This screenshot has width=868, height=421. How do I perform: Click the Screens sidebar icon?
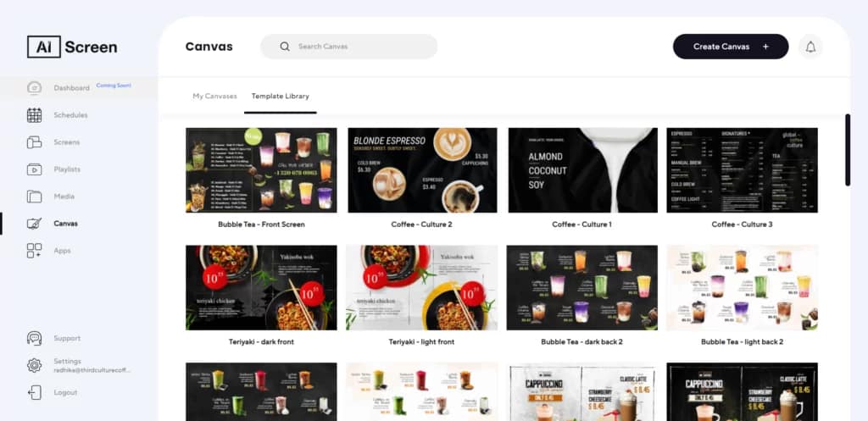pos(34,142)
